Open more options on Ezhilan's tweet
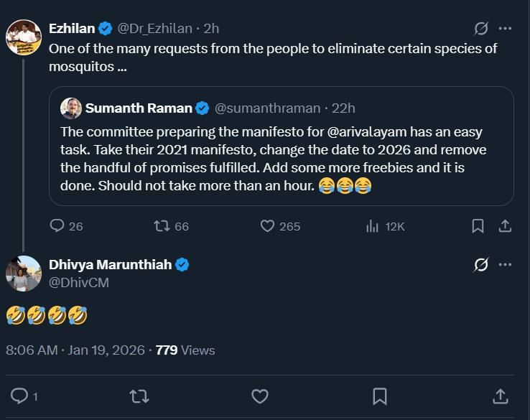Viewport: 530px width, 420px height. pos(505,29)
